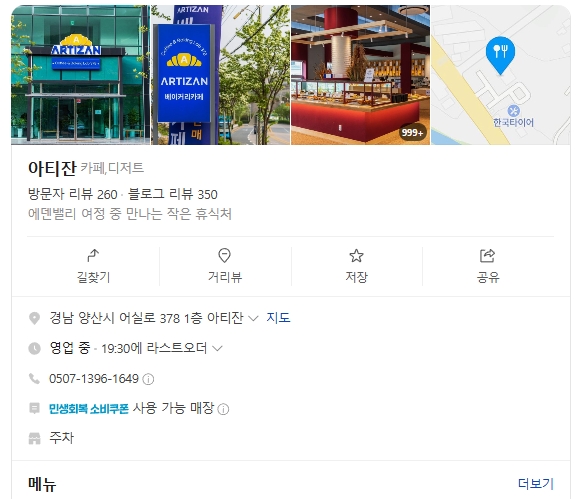The image size is (588, 499).
Task: Open the 지도 map link
Action: click(x=278, y=318)
